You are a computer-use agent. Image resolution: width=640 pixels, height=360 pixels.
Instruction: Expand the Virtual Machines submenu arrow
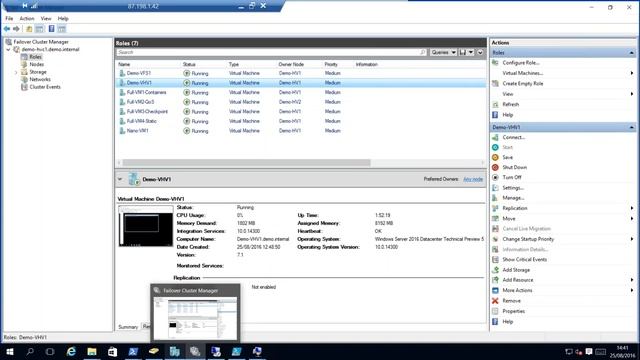pyautogui.click(x=632, y=73)
